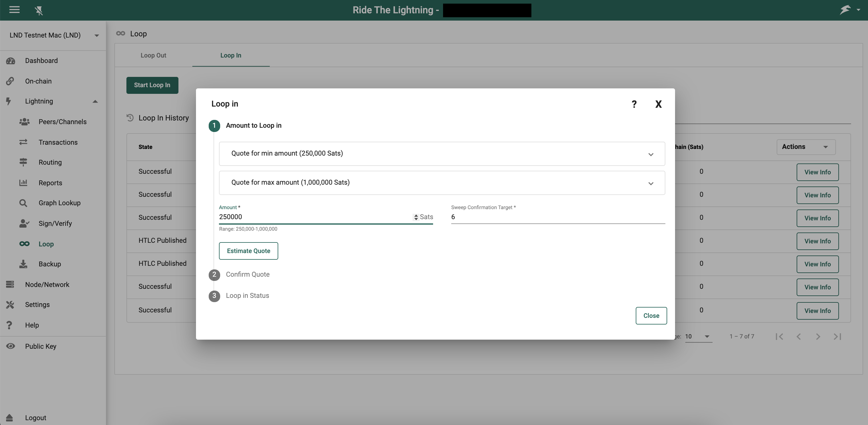Click the Start Loop In button
Viewport: 868px width, 425px height.
coord(152,85)
